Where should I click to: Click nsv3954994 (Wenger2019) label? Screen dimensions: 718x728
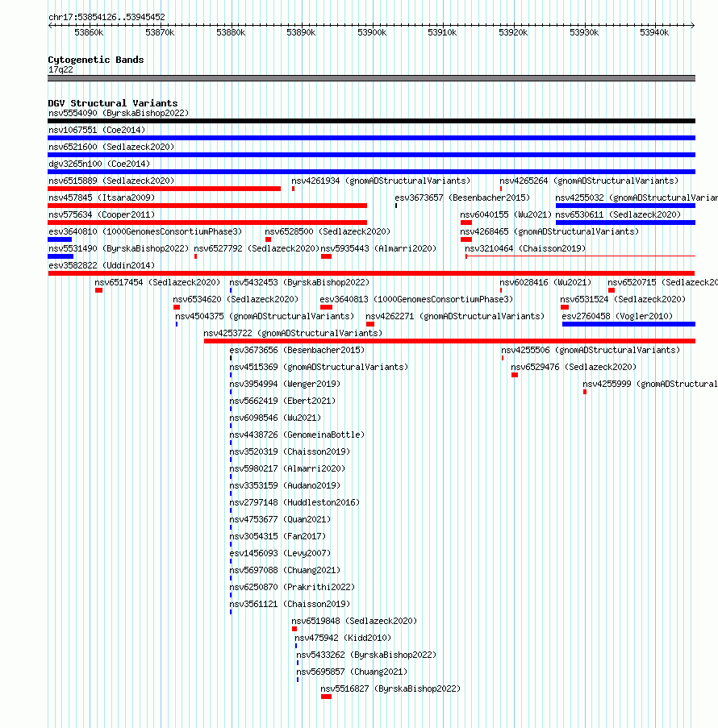click(286, 384)
